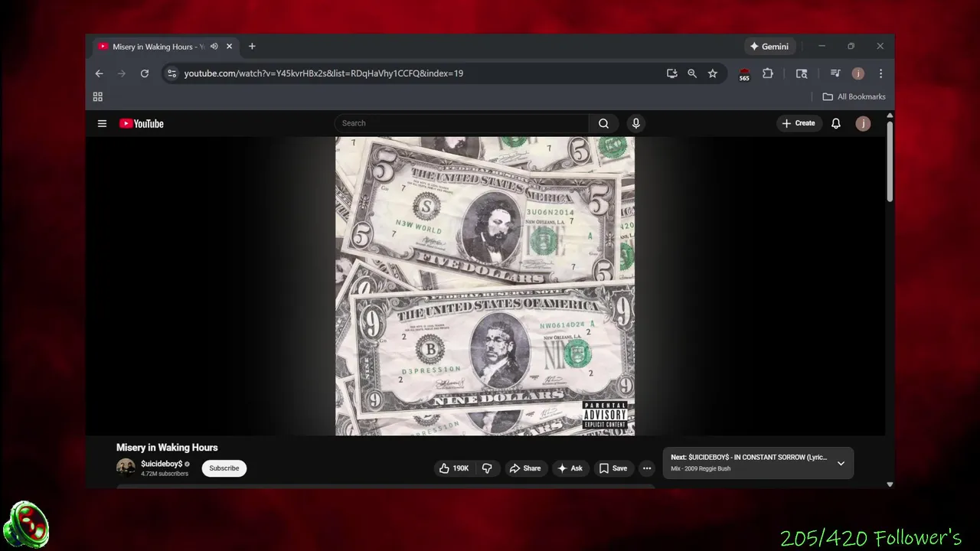Screen dimensions: 980x551
Task: Click the Misery in Waking Hours title
Action: tap(167, 448)
